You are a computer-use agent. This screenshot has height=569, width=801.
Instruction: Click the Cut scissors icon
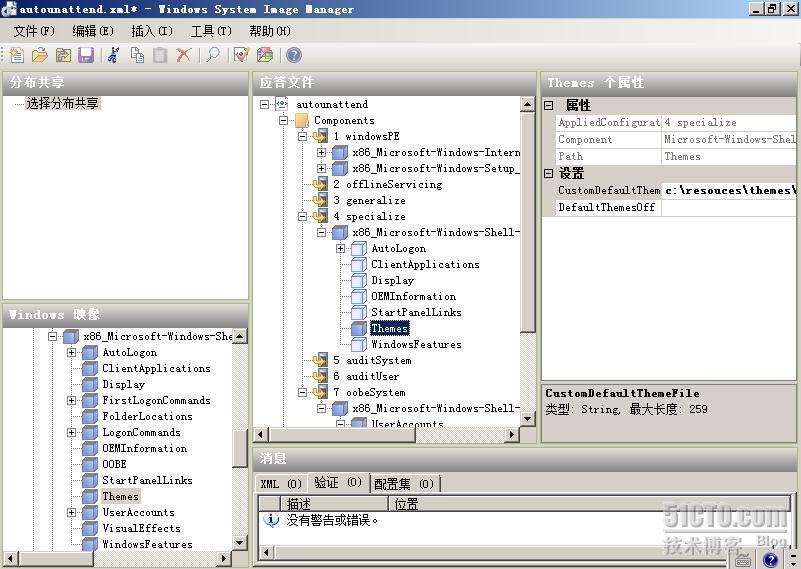point(113,55)
